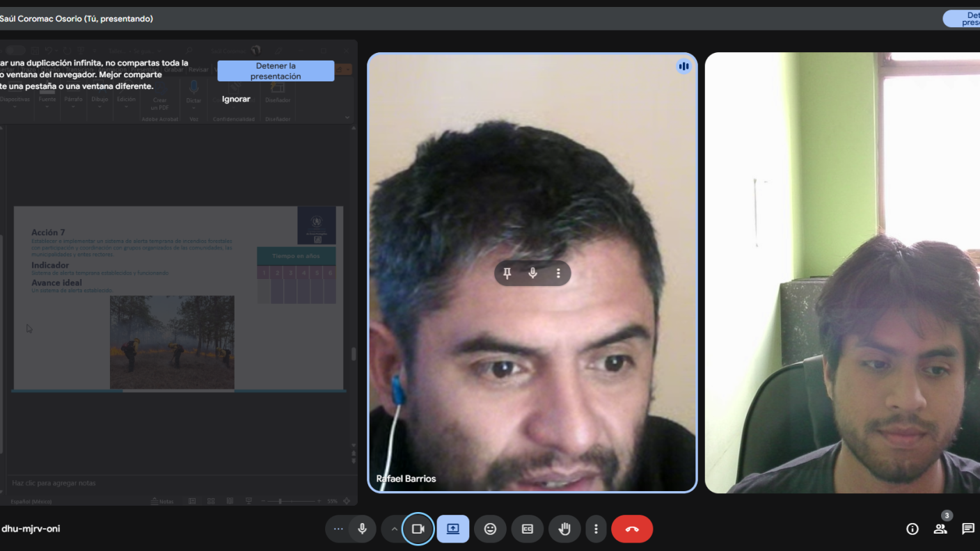Viewport: 980px width, 551px height.
Task: Click Ignorar to dismiss the warning
Action: 236,99
